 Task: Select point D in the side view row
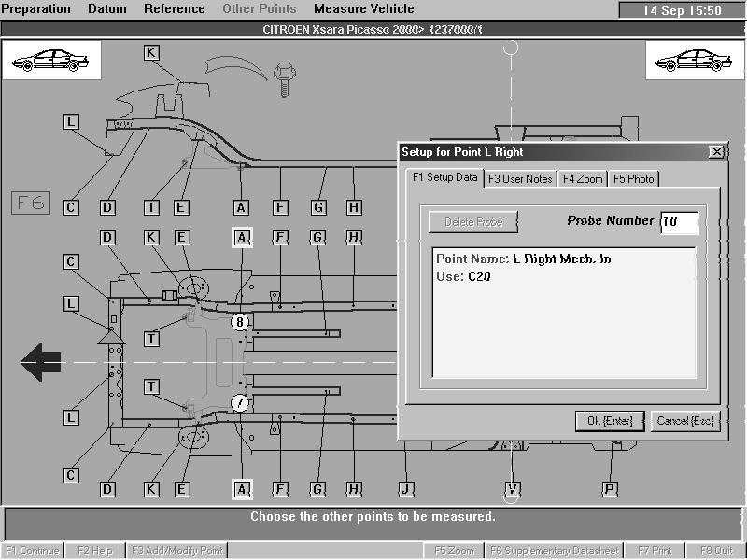107,207
